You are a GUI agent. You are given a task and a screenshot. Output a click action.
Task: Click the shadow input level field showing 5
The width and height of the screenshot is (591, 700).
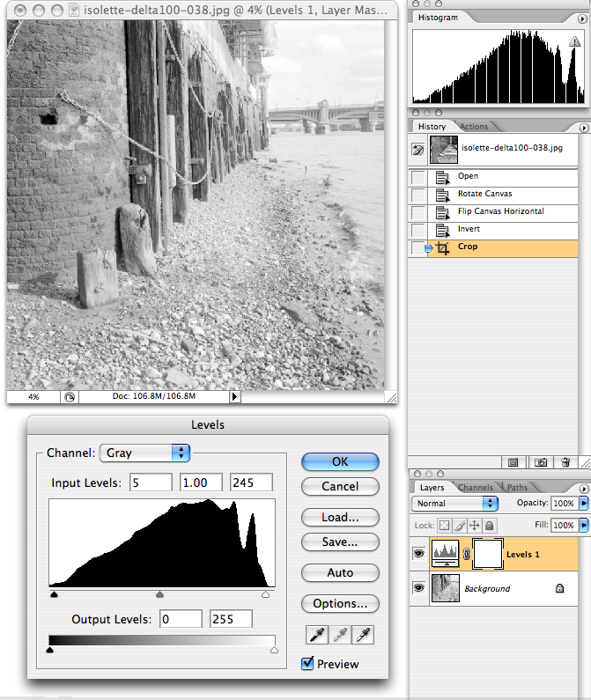pyautogui.click(x=151, y=483)
